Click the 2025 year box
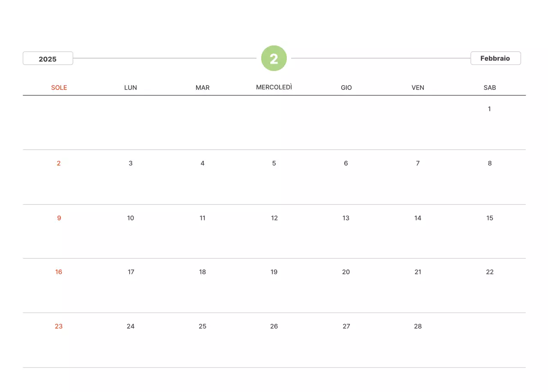The width and height of the screenshot is (548, 392). coord(48,59)
